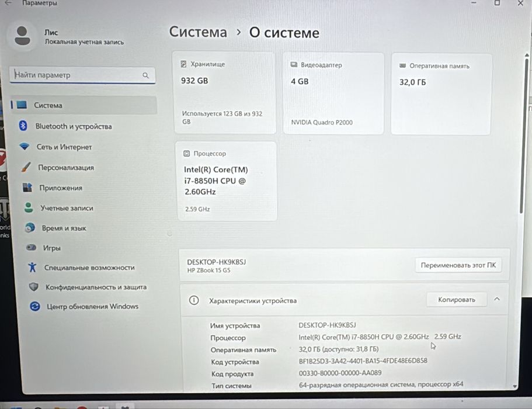This screenshot has width=532, height=409.
Task: Go to Персонализация settings
Action: tap(66, 168)
